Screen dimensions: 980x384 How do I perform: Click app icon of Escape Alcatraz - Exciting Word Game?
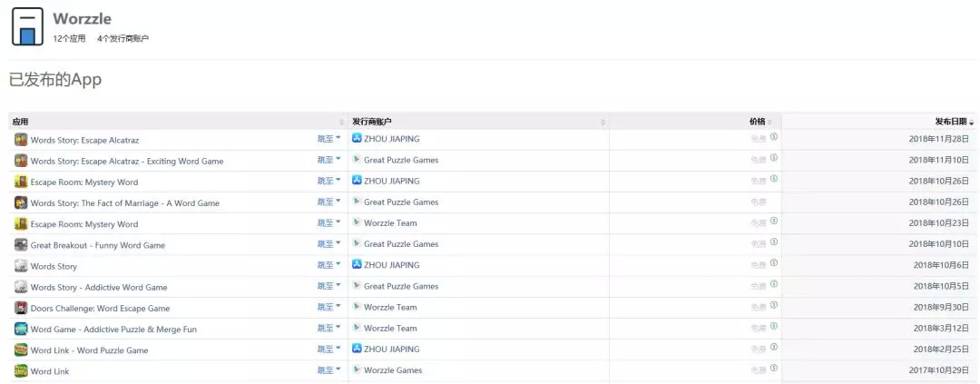click(x=21, y=161)
